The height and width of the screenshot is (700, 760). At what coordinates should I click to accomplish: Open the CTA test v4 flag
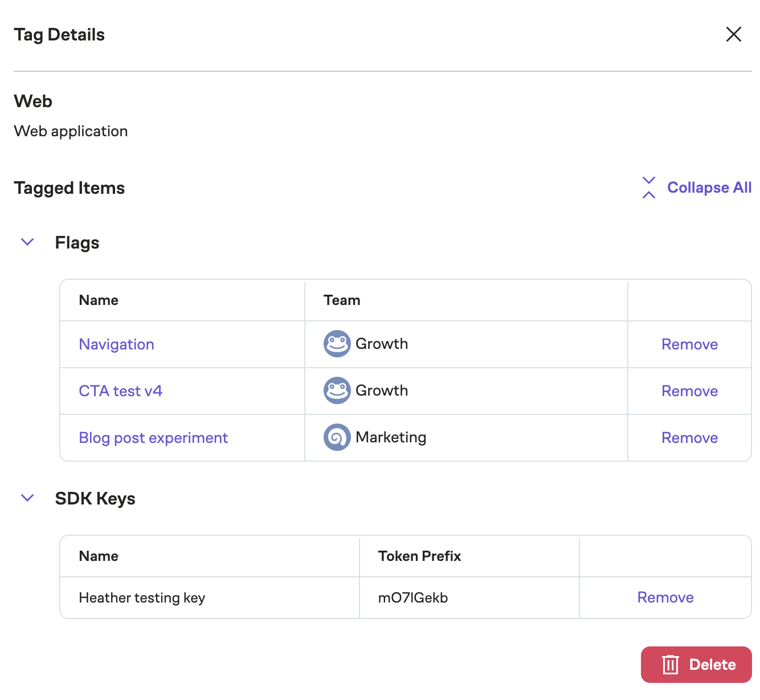point(120,391)
